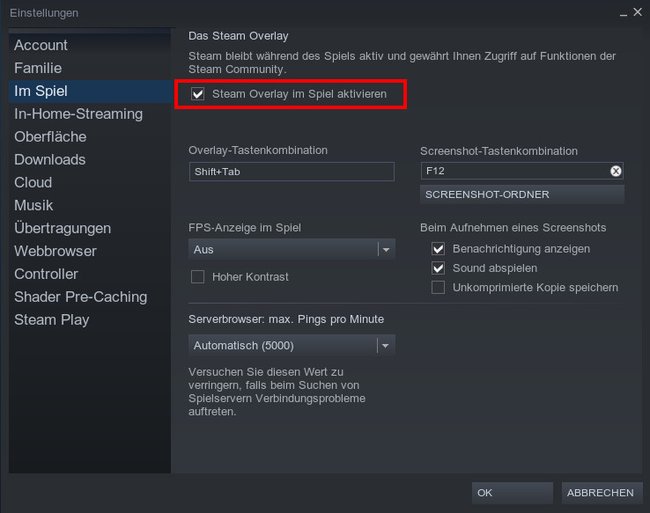Select the Controller category

[46, 274]
